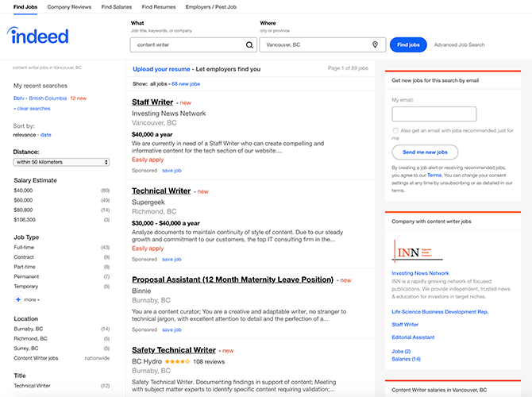Open Technical Writer job at Supergeek
This screenshot has height=397, width=532.
point(161,191)
